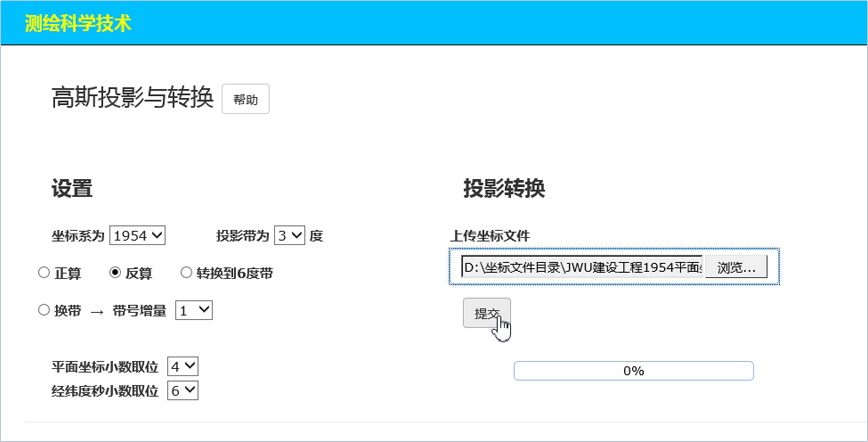Click the 高斯投影与转换 page heading
Viewport: 868px width, 442px height.
pyautogui.click(x=132, y=98)
